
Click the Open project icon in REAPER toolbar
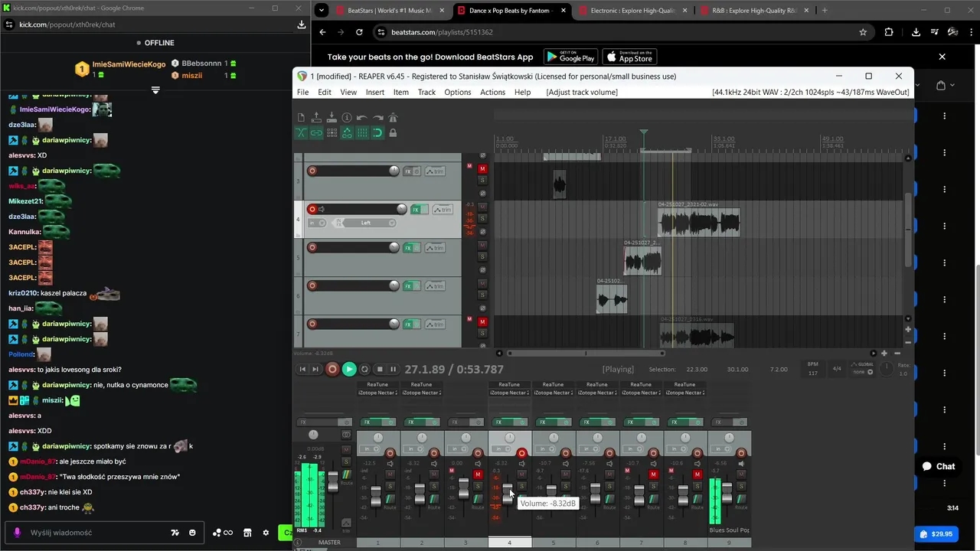(x=316, y=117)
